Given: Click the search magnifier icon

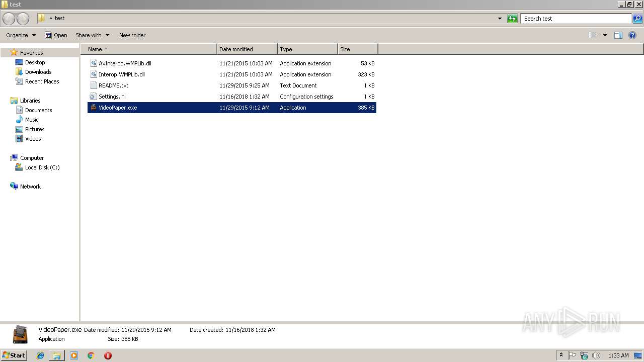Looking at the screenshot, I should pos(637,19).
